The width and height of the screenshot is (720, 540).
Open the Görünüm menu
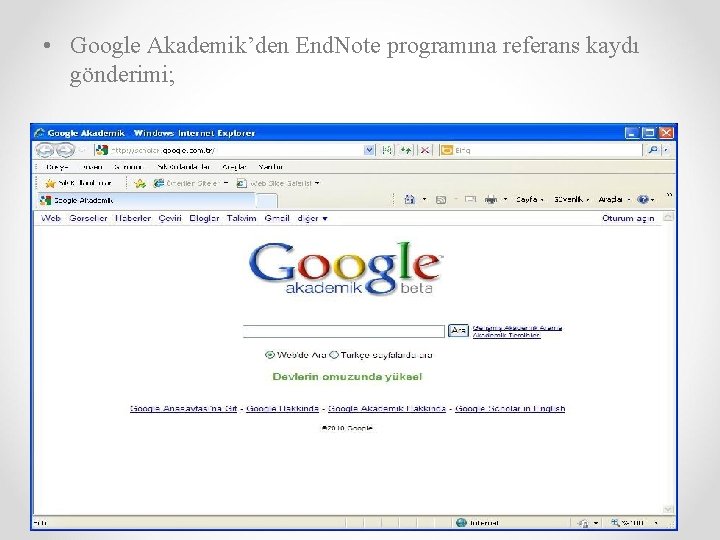tap(128, 167)
